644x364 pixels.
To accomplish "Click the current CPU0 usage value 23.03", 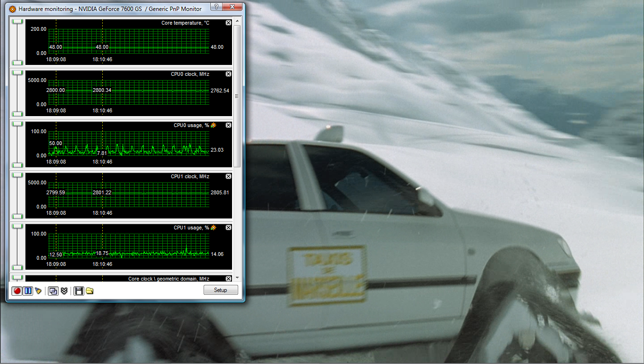I will coord(217,150).
